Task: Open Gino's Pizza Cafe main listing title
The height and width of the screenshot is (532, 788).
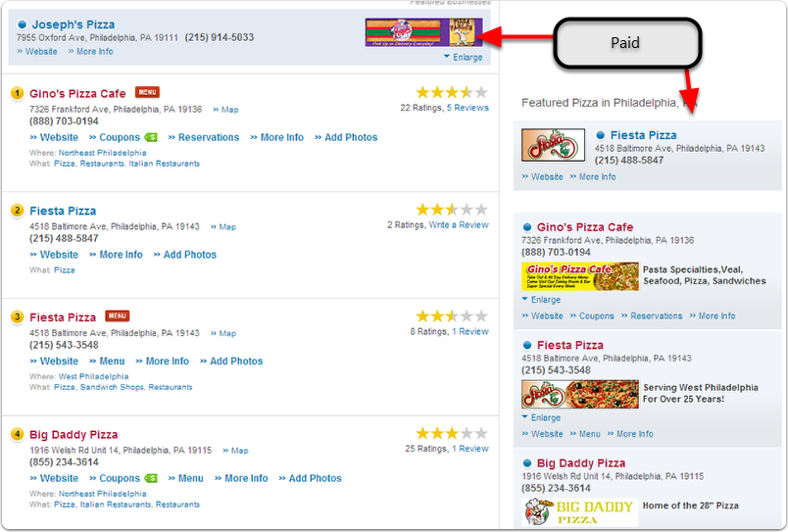Action: click(x=77, y=93)
